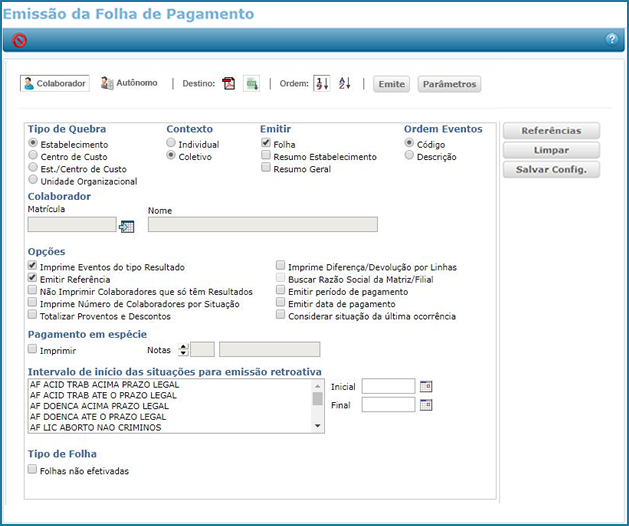629x526 pixels.
Task: Check Folhas não efetivadas
Action: pyautogui.click(x=33, y=470)
